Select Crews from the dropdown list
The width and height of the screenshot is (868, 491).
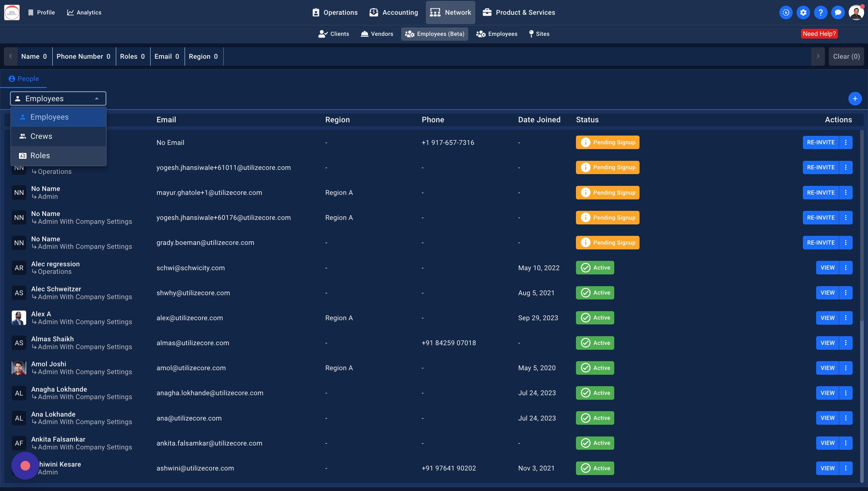coord(41,136)
